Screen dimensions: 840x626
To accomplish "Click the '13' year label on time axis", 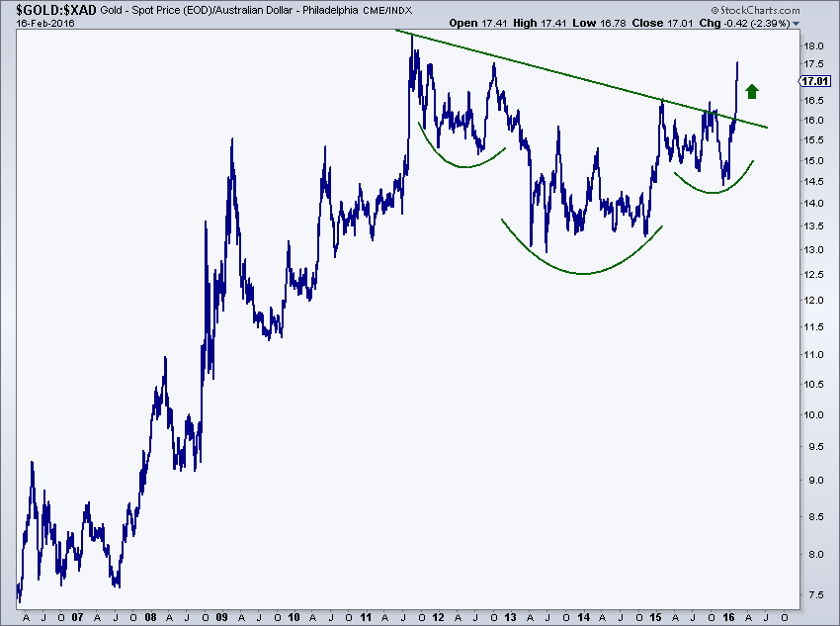I will (511, 617).
